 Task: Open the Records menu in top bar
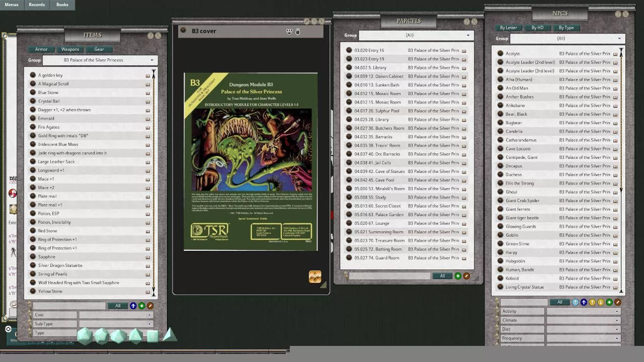[x=37, y=5]
